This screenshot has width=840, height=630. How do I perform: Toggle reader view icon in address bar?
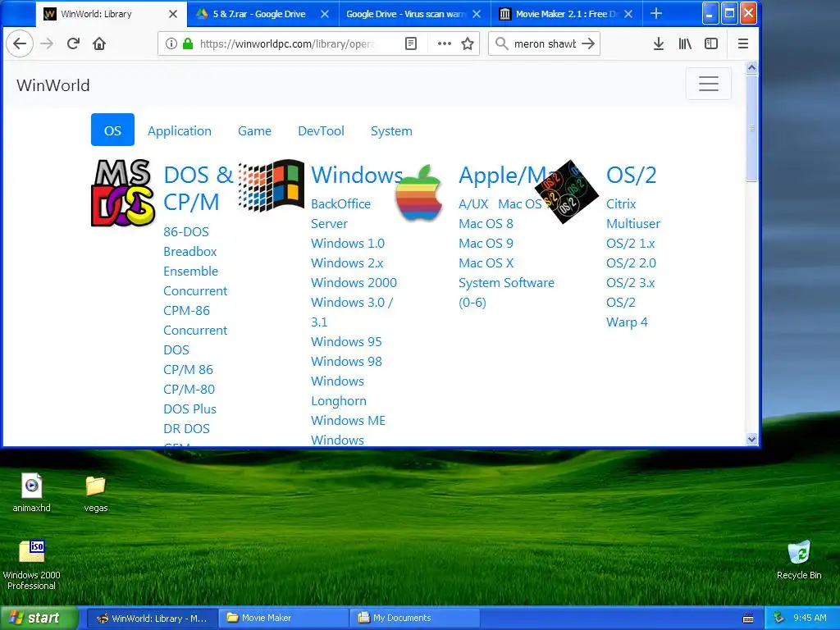coord(411,43)
